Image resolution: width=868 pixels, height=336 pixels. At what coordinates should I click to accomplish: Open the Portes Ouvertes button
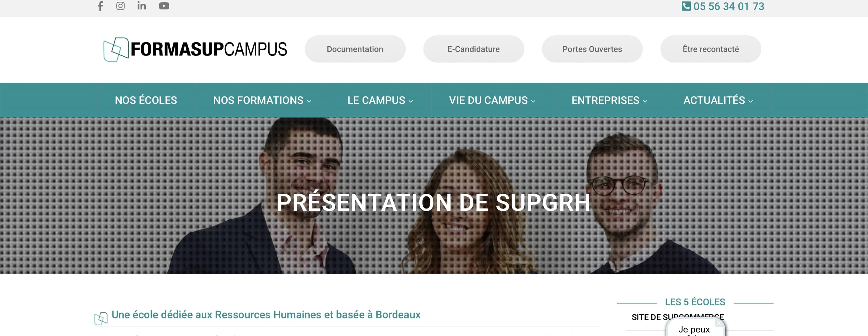click(592, 49)
